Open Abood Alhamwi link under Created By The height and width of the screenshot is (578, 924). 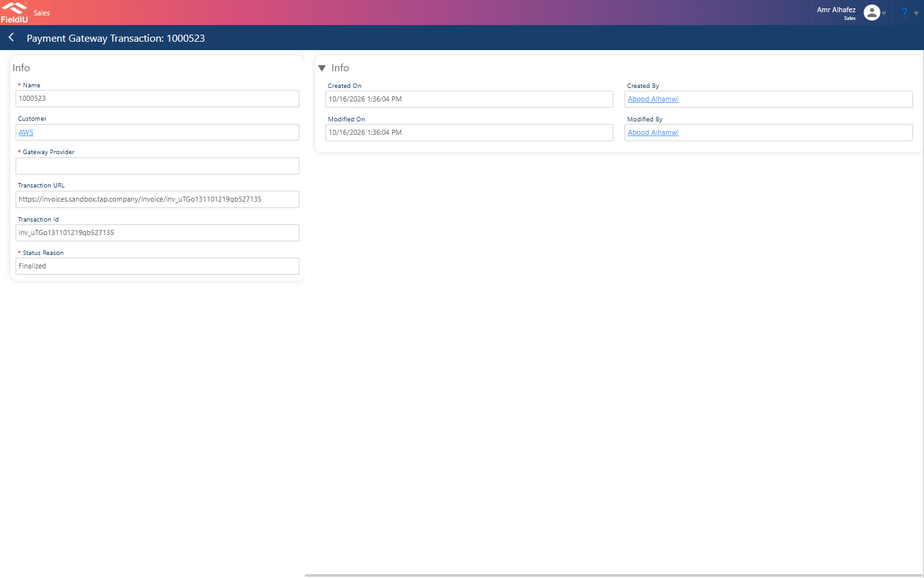(653, 99)
